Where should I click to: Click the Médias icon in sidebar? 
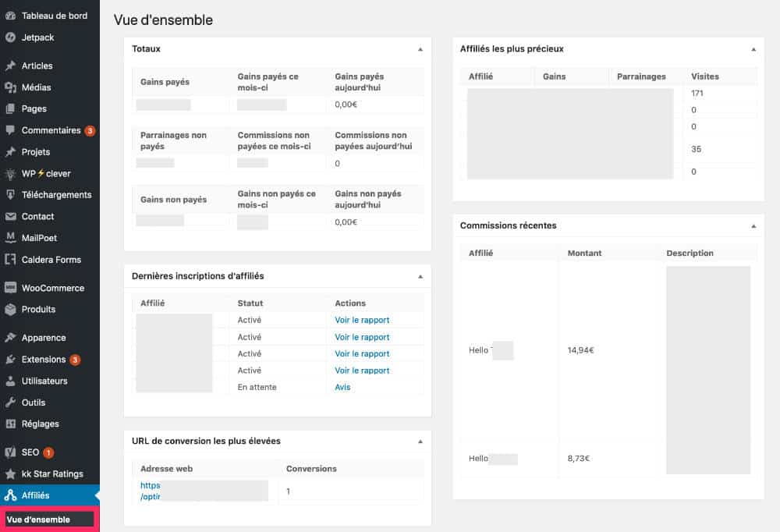(10, 87)
